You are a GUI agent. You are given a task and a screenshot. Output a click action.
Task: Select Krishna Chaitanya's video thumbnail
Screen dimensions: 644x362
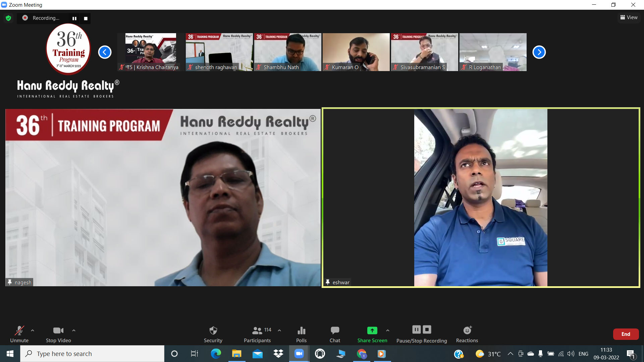151,52
